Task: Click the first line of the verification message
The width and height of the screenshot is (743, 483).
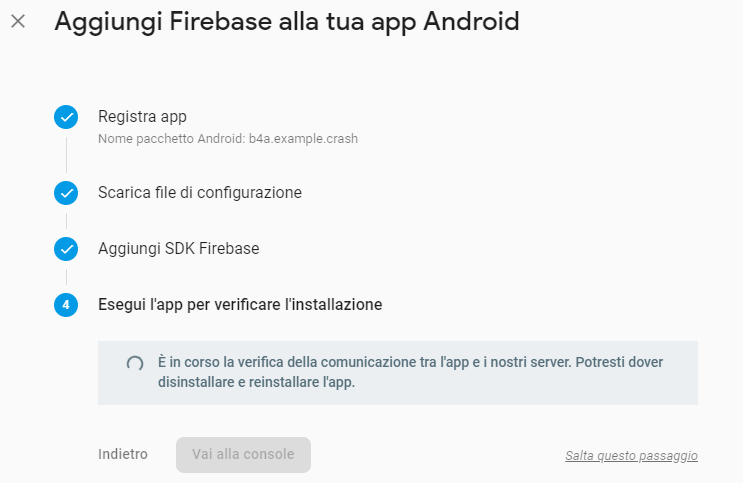Action: pyautogui.click(x=410, y=361)
